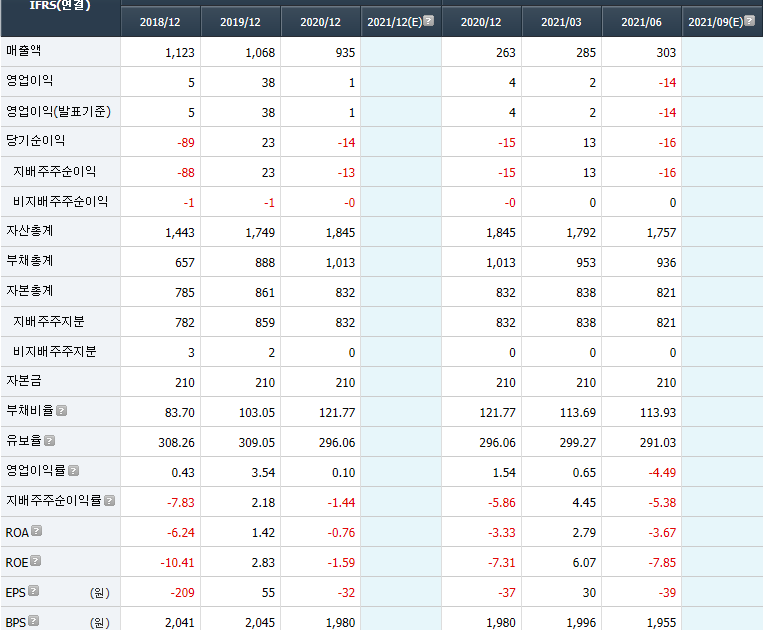Click quarterly sales value 303

666,53
